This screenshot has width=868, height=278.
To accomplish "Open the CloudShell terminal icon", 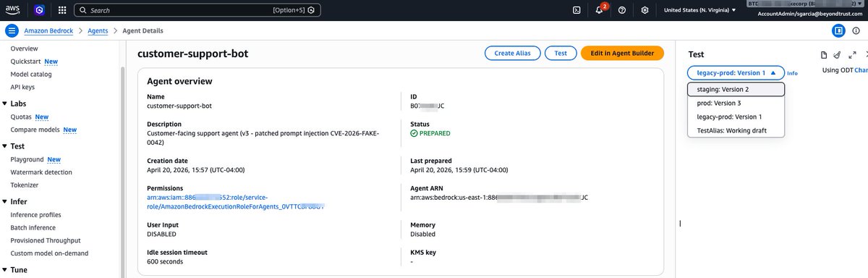I will coord(576,10).
